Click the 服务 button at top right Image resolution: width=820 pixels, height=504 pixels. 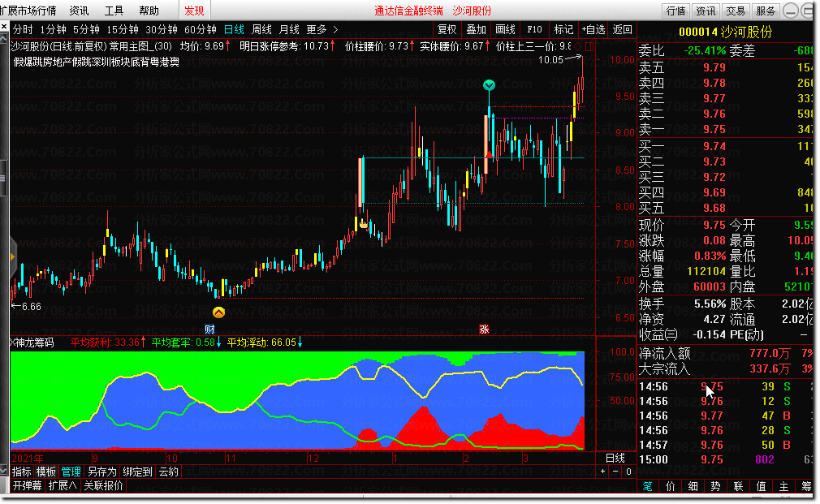pyautogui.click(x=766, y=11)
